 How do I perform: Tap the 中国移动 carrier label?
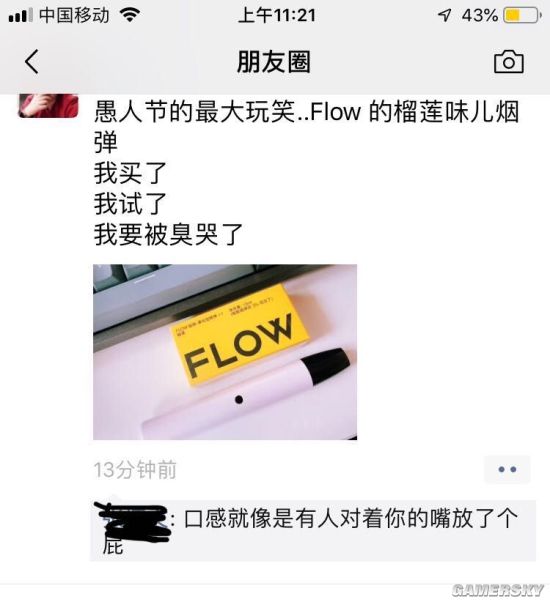(74, 15)
